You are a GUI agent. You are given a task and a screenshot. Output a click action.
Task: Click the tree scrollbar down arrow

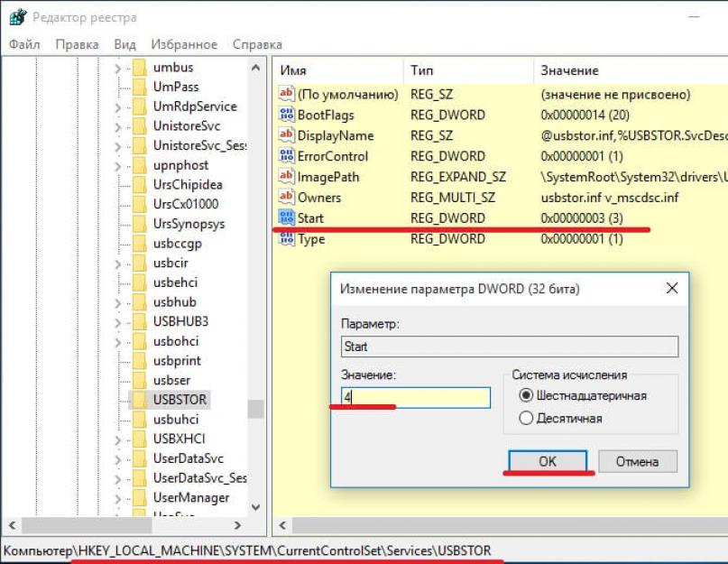tap(255, 507)
